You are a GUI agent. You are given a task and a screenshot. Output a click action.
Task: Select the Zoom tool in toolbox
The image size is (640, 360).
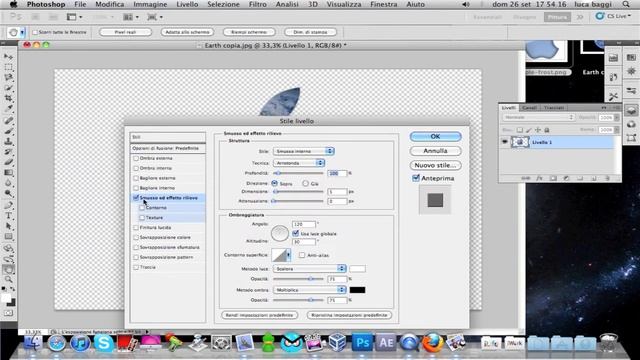click(x=8, y=279)
